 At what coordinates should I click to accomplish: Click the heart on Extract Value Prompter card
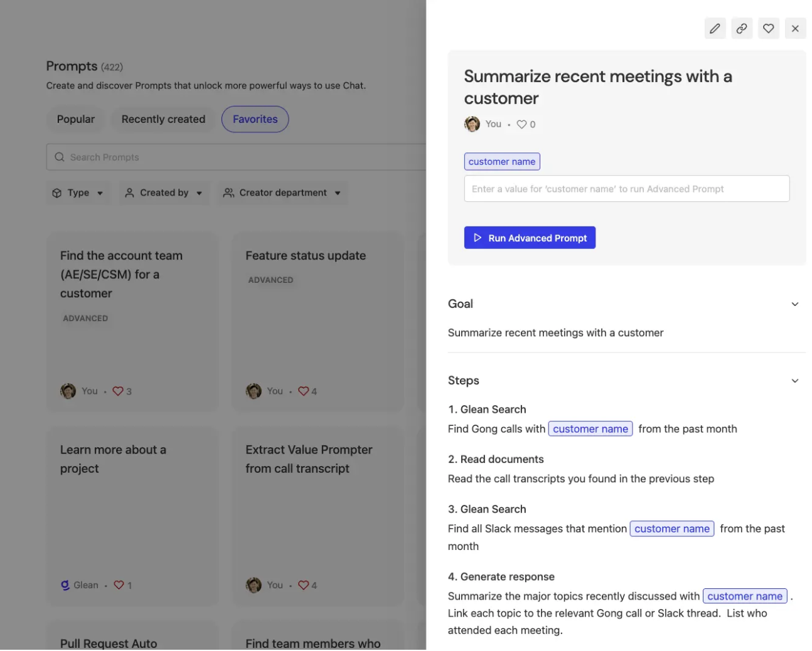(x=304, y=585)
